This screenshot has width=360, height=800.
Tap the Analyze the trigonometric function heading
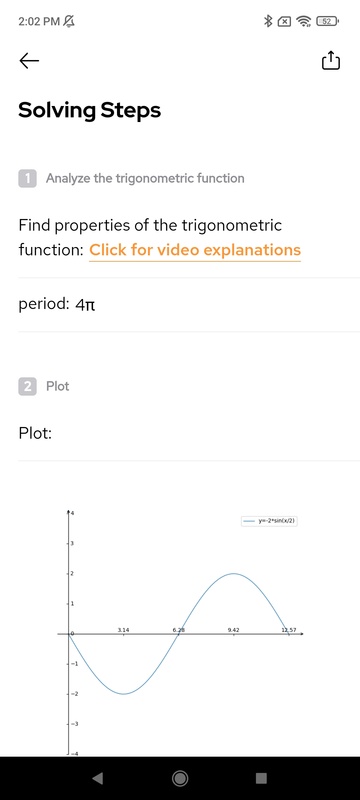145,179
